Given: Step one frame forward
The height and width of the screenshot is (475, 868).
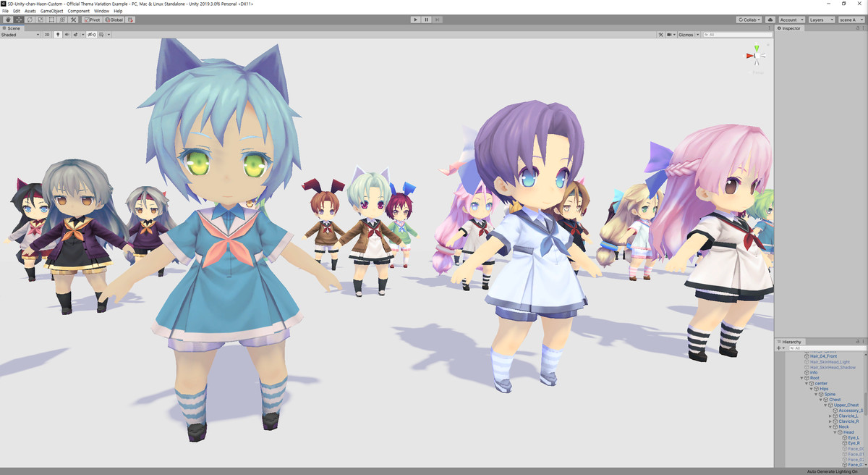Looking at the screenshot, I should [x=437, y=20].
